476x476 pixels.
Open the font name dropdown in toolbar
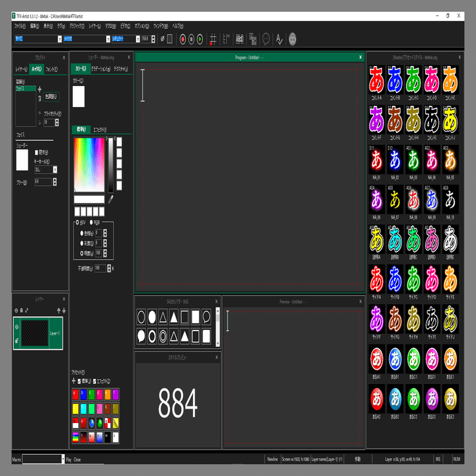tap(108, 39)
